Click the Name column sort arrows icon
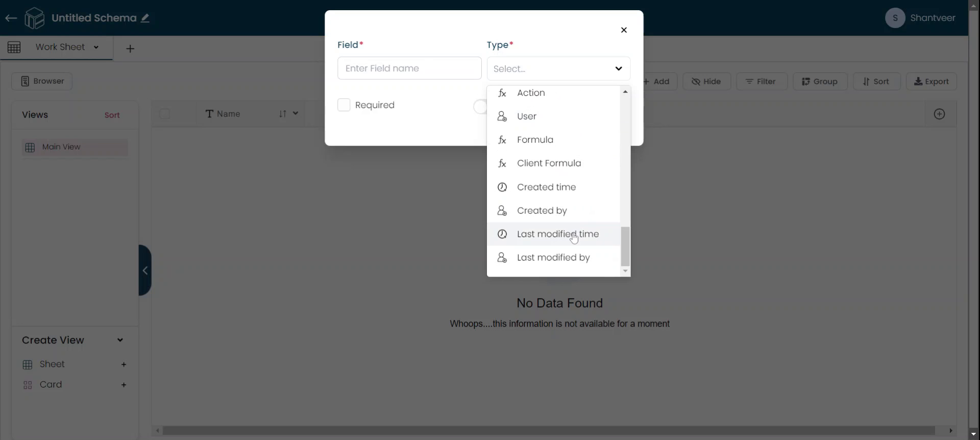The image size is (980, 440). tap(283, 114)
